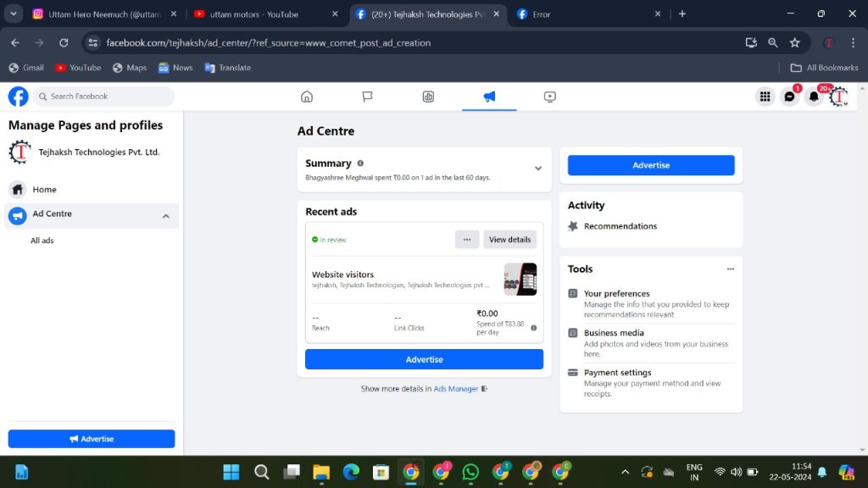
Task: Click Advertise under Recent ads
Action: [424, 359]
